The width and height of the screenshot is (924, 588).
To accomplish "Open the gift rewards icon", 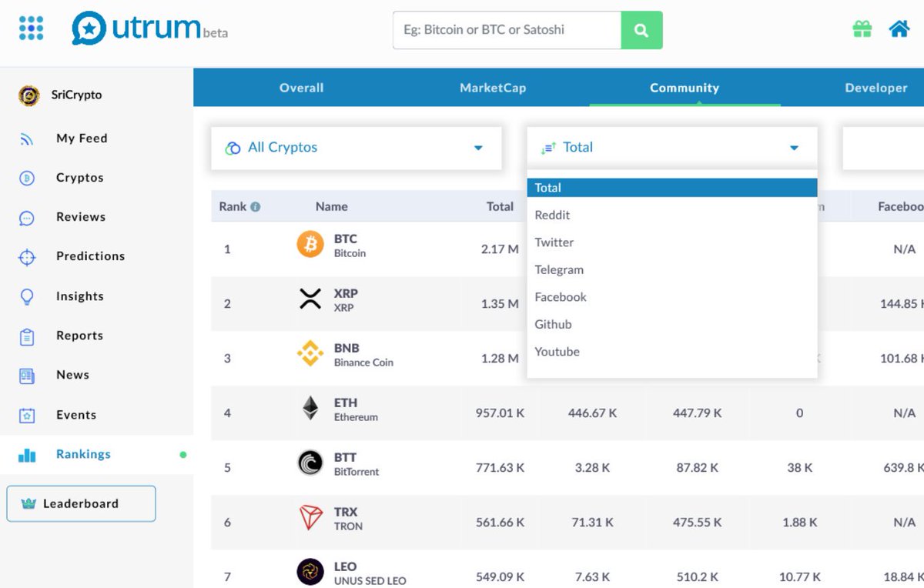I will 862,28.
